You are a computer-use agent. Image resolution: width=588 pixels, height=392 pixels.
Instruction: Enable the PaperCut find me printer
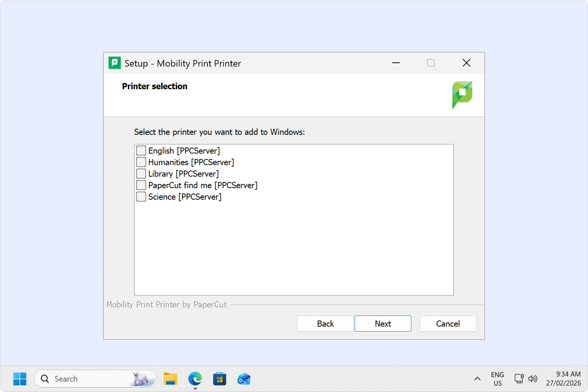click(x=141, y=185)
